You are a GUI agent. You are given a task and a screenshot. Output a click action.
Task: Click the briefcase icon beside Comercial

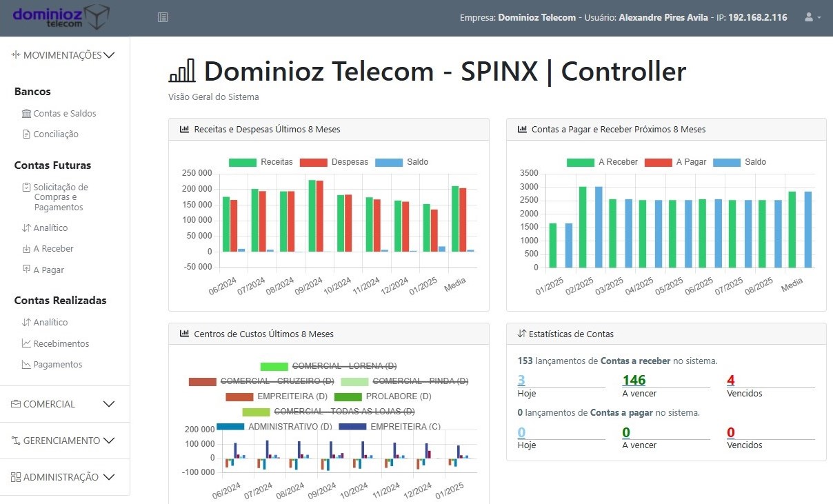(x=16, y=404)
